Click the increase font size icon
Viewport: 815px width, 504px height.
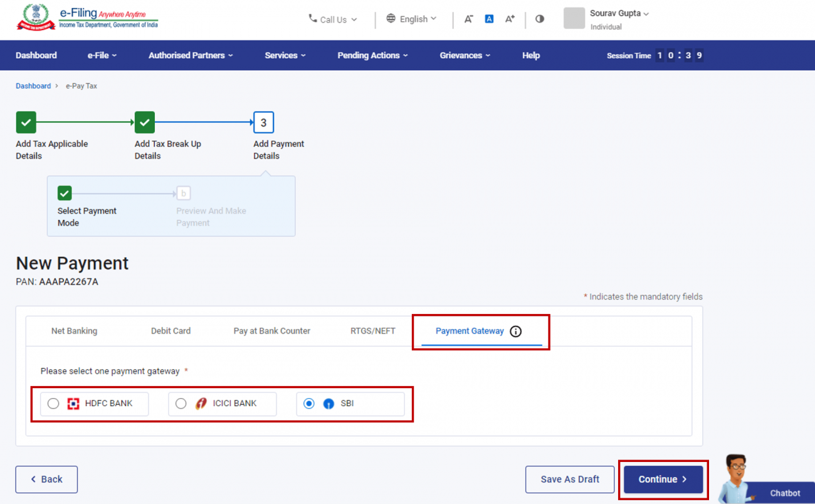tap(510, 19)
